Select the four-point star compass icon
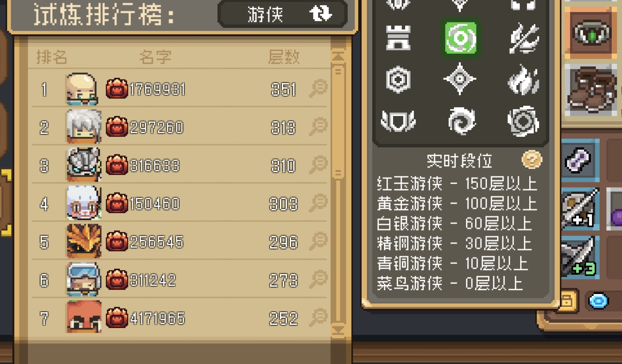The image size is (622, 364). click(x=460, y=79)
